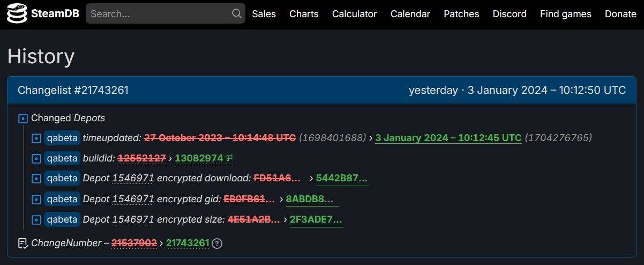Click the square icon on the buildid row
This screenshot has width=644, height=265.
pyautogui.click(x=36, y=159)
